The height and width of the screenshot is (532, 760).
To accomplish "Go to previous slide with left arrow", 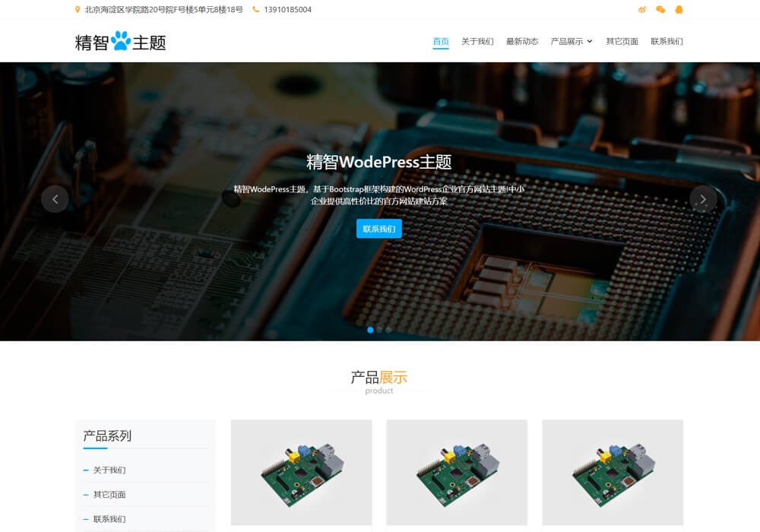I will click(x=55, y=199).
